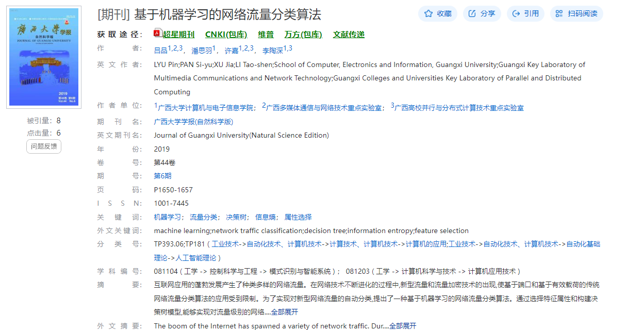This screenshot has height=330, width=644.
Task: Click the arrow icon on 引用 button
Action: coord(517,14)
